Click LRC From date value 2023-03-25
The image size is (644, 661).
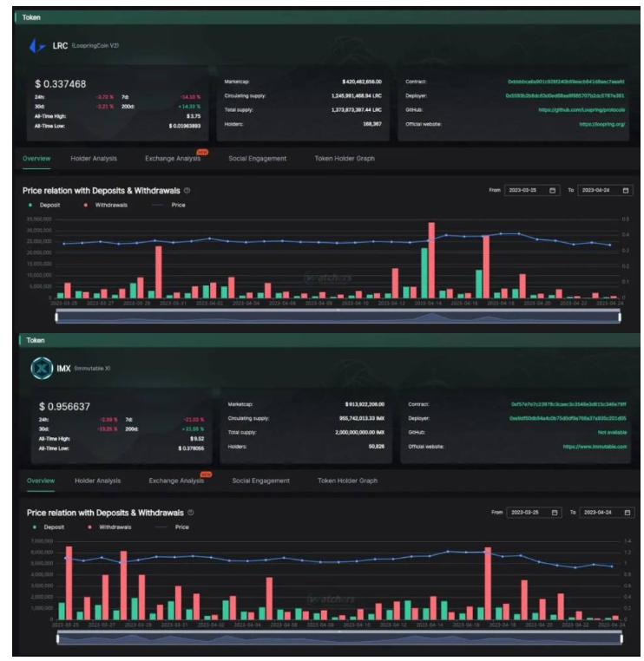[x=522, y=191]
